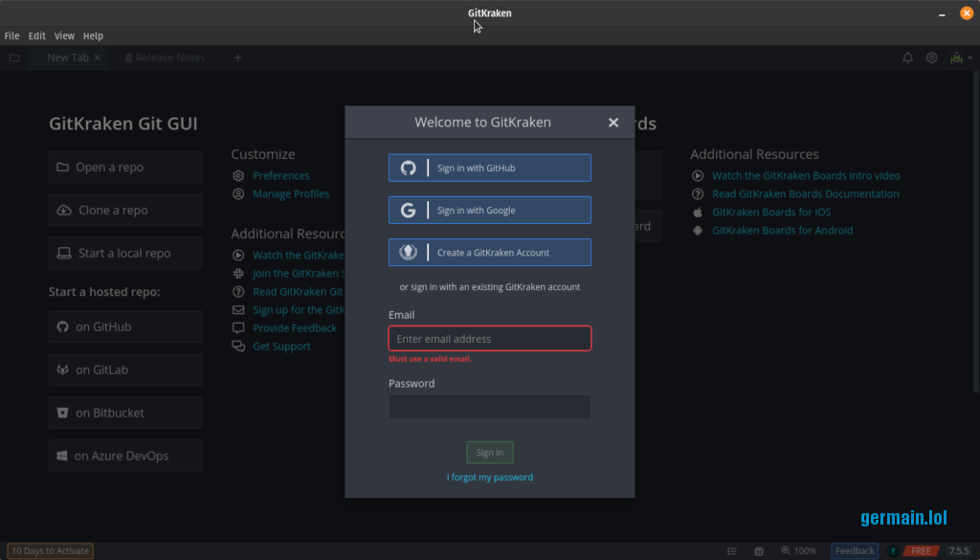The height and width of the screenshot is (560, 980).
Task: Click the gift icon in the status bar
Action: click(x=759, y=550)
